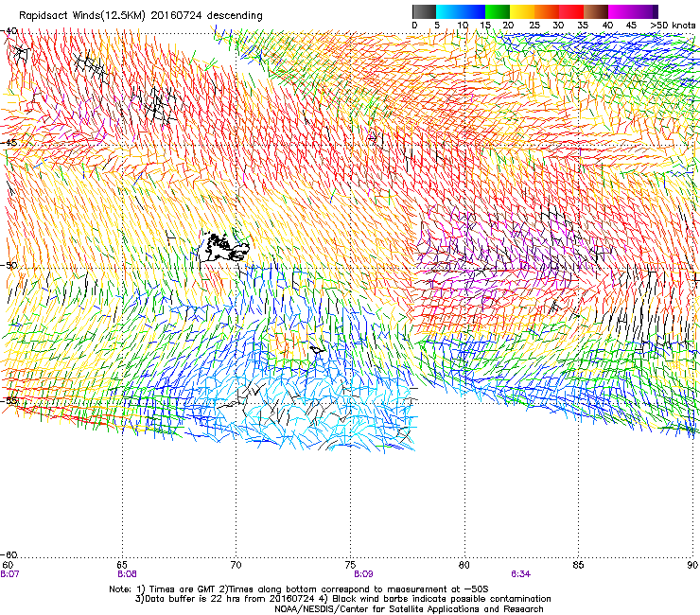Click the cyan 5-10 knots legend swatch
This screenshot has height=615, width=700.
(448, 11)
